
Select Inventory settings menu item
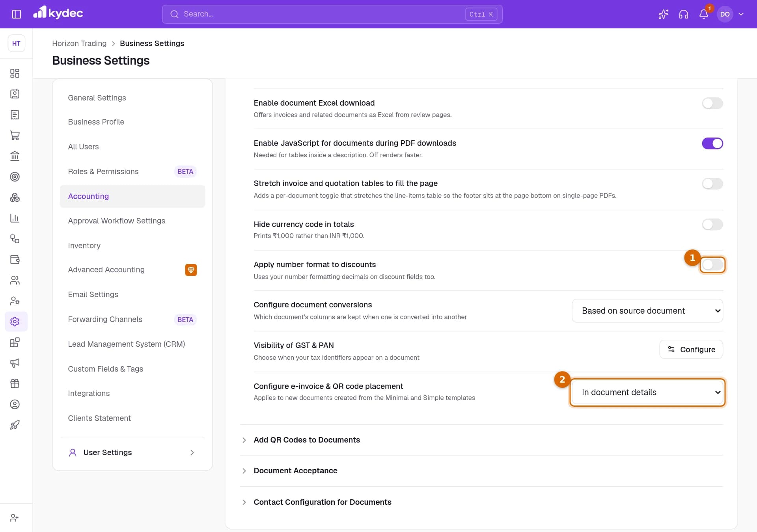pos(132,246)
